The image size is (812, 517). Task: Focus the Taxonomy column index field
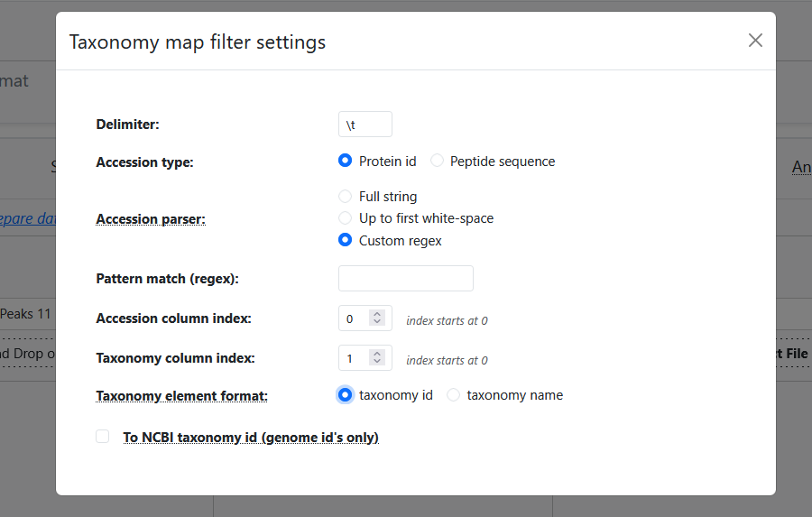354,358
